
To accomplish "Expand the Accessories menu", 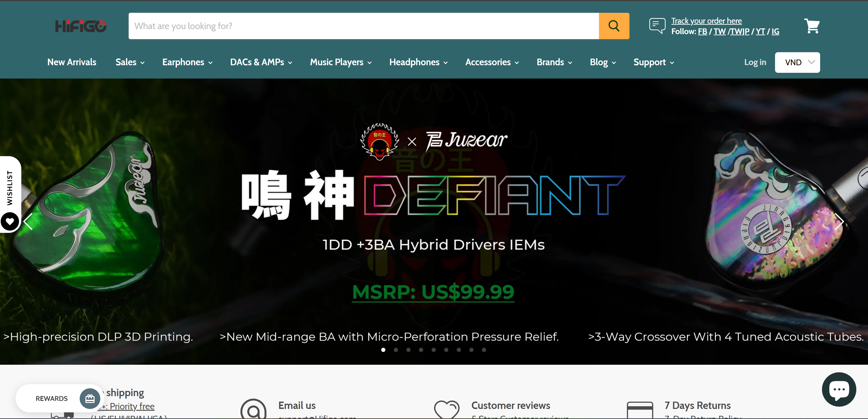I will click(x=492, y=62).
